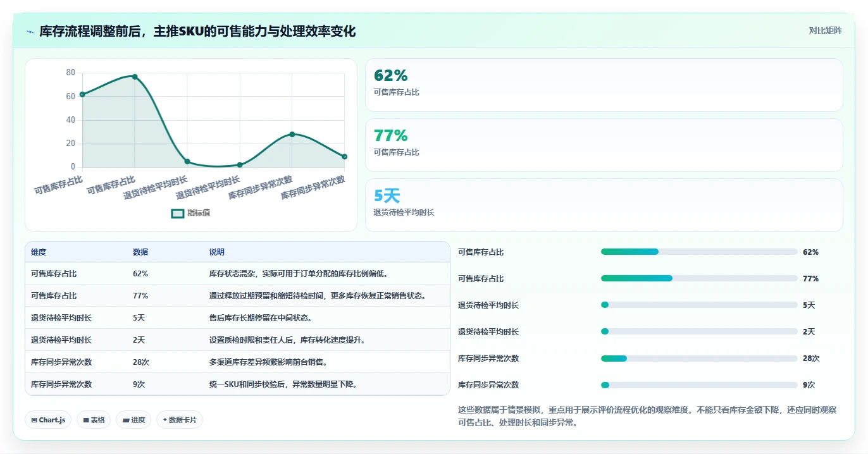Click the progress bar showing 5天

coord(699,305)
